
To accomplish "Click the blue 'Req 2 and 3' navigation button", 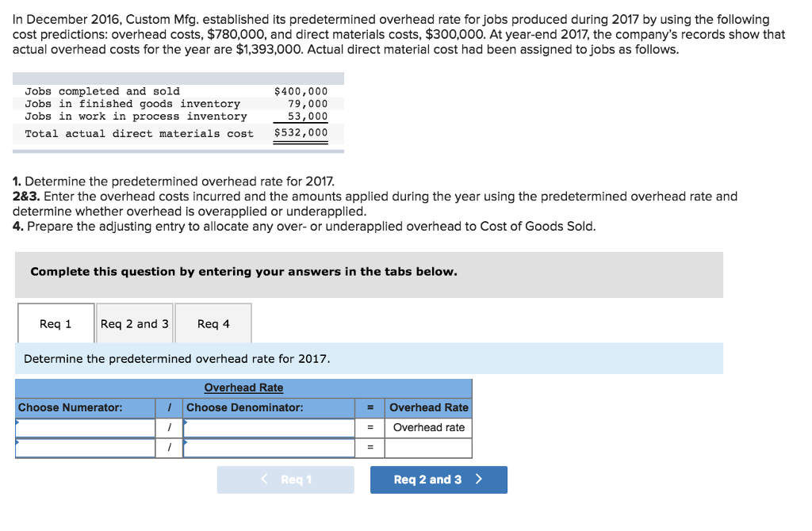I will [439, 479].
